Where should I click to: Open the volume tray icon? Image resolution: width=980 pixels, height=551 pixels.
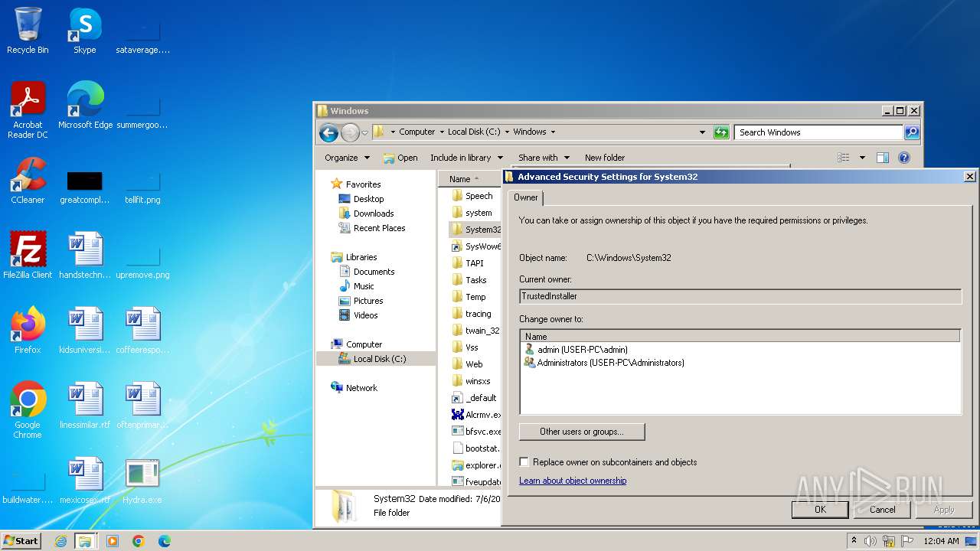click(x=871, y=541)
